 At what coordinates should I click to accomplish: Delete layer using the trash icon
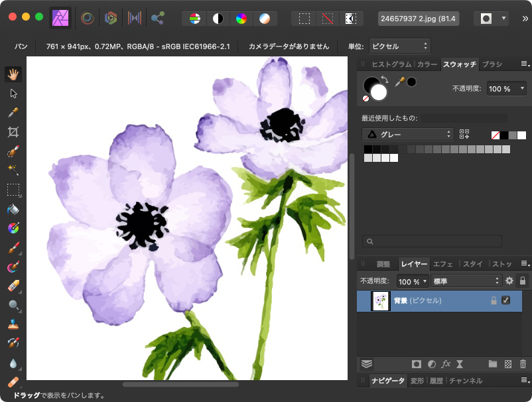click(523, 364)
